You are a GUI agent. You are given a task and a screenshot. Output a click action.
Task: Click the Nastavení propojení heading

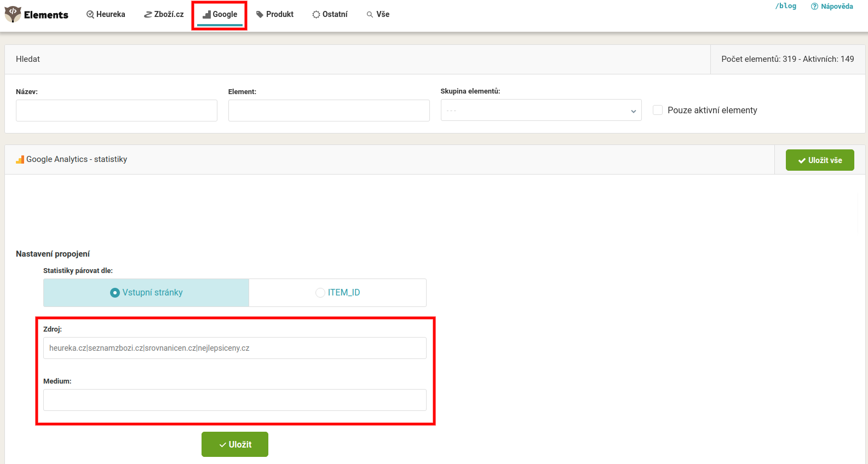point(53,254)
